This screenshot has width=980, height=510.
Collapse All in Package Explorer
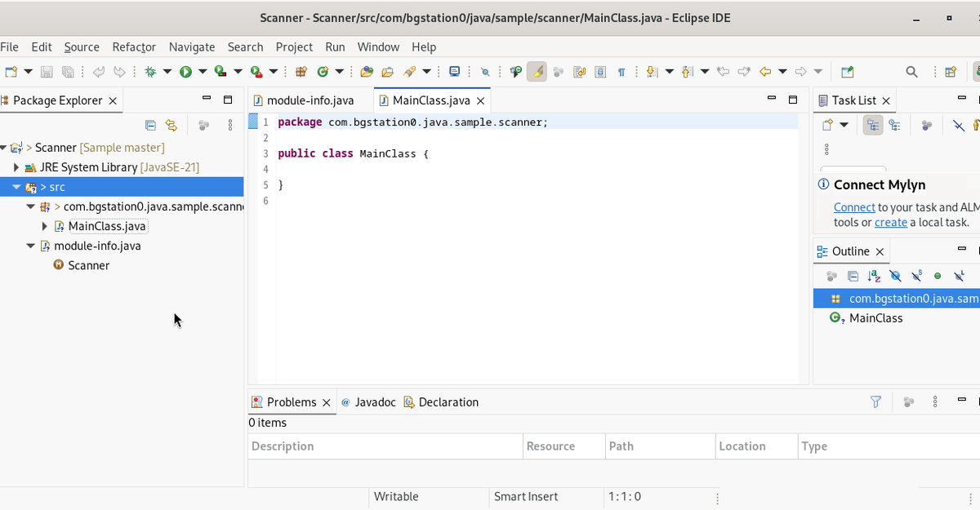[x=150, y=125]
